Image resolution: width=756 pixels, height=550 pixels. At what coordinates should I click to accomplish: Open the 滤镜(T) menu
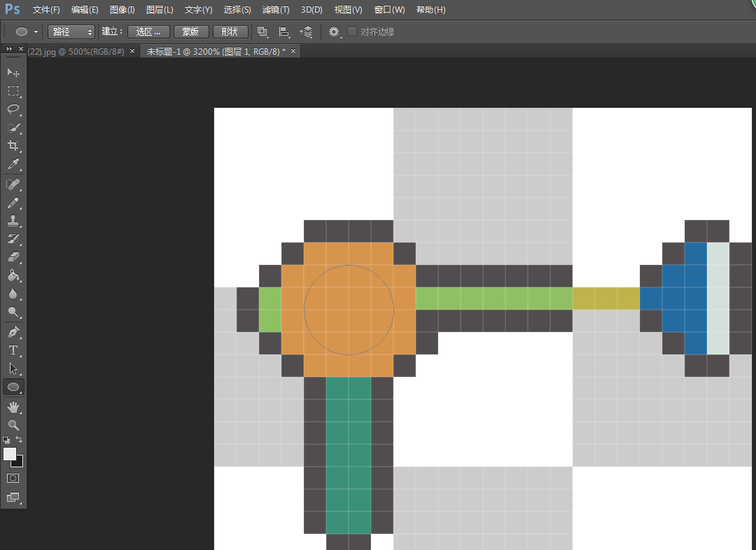pyautogui.click(x=276, y=10)
